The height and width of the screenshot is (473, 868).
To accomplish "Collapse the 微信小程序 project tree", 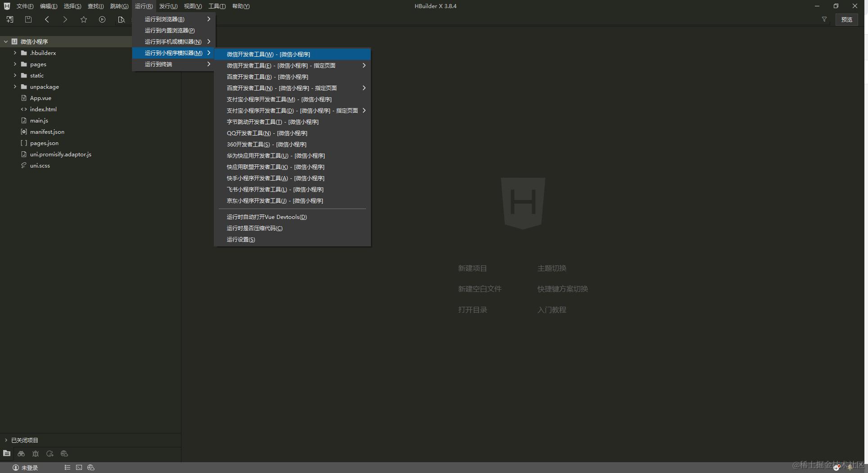I will tap(5, 41).
